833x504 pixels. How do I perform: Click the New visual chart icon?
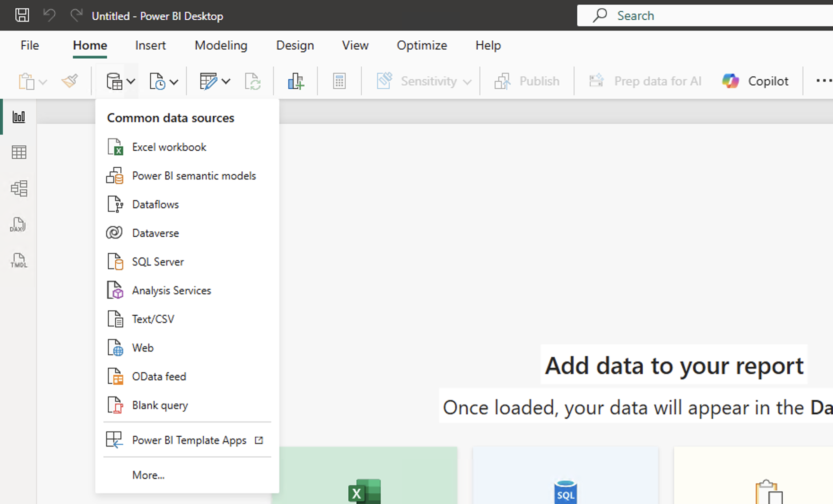[296, 81]
